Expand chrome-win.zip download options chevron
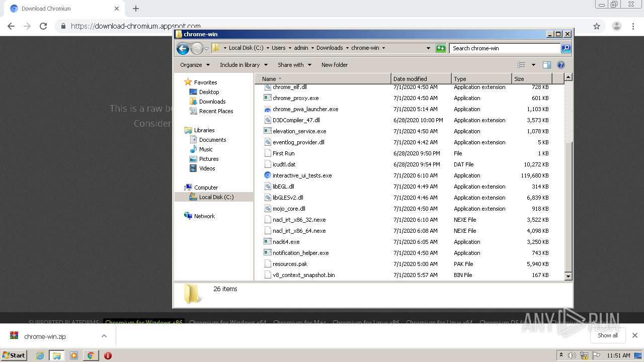Screen dimensions: 644x362 coord(104,336)
